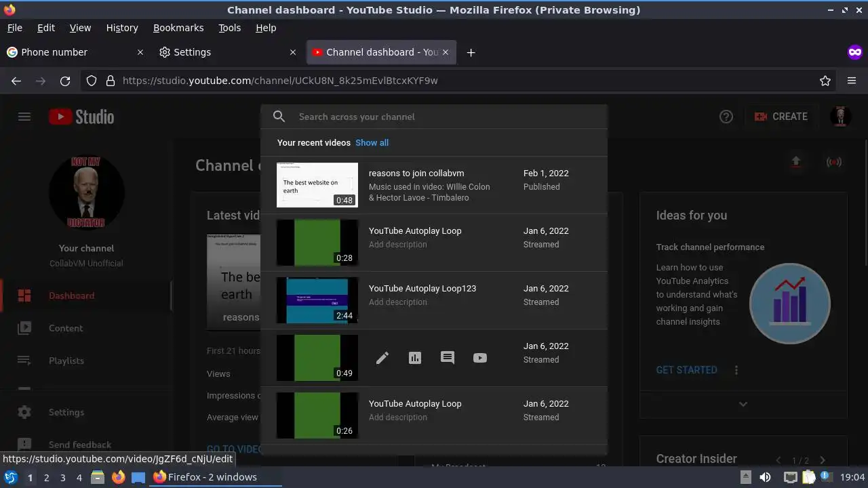The width and height of the screenshot is (868, 488).
Task: Open Content in the sidebar
Action: (87, 328)
